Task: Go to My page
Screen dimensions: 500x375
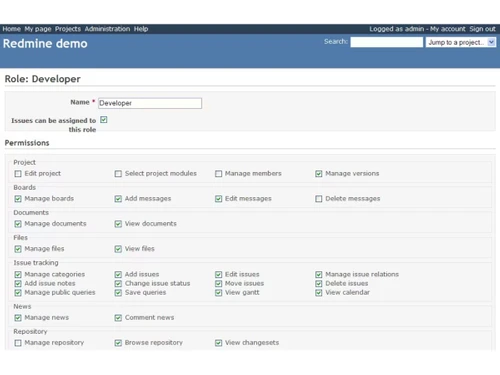Action: 38,29
